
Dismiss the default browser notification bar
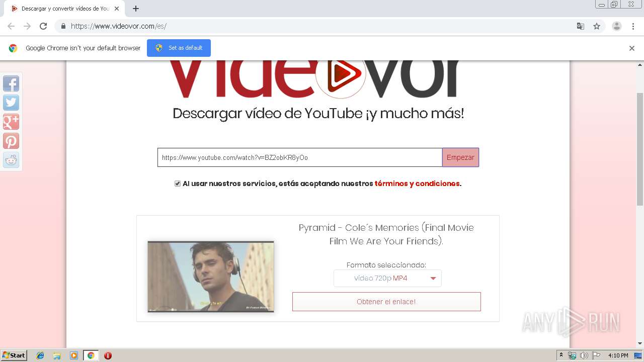pyautogui.click(x=632, y=48)
